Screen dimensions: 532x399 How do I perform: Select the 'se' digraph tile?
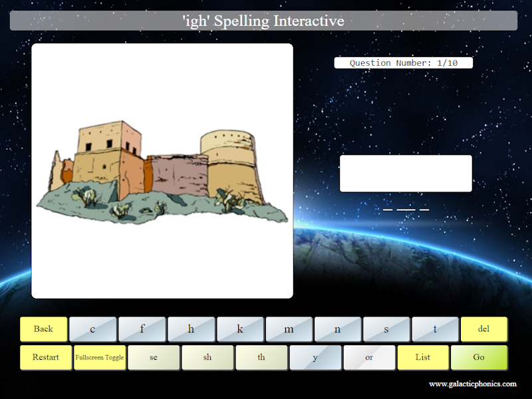coord(153,358)
